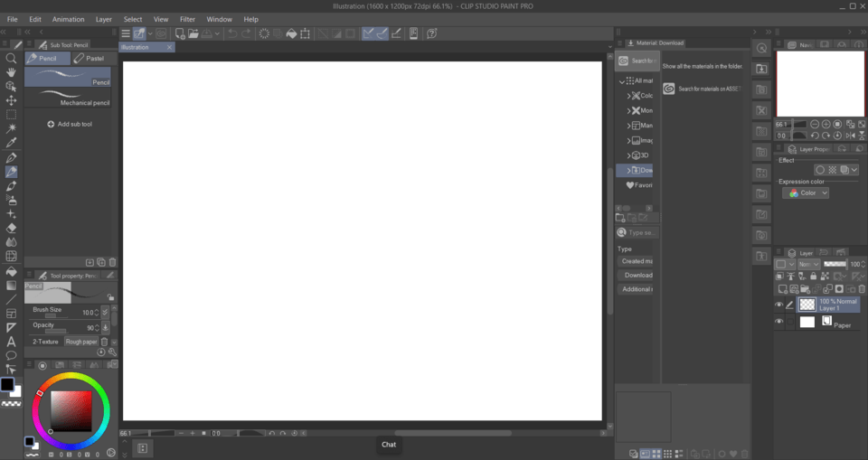Click material search text field
The image size is (868, 460).
(x=637, y=232)
